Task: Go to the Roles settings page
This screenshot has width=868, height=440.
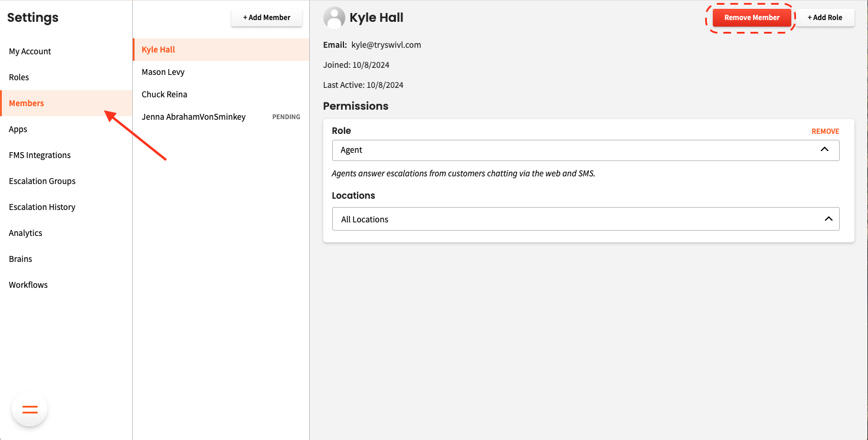Action: coord(19,77)
